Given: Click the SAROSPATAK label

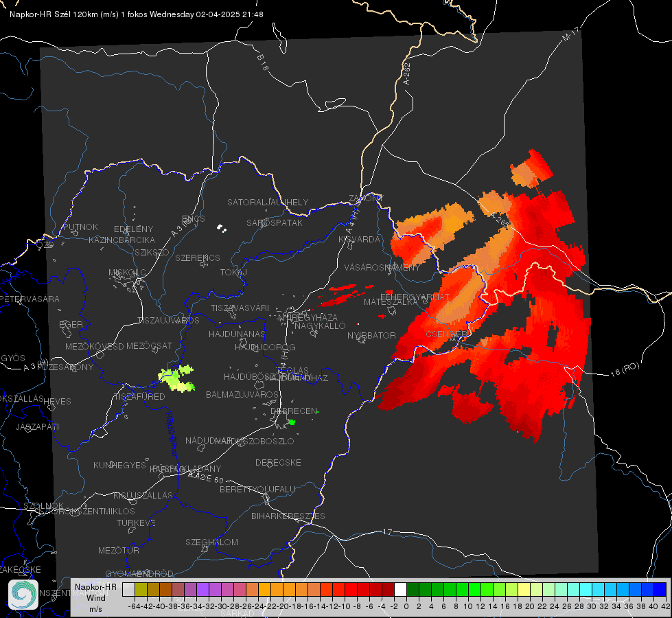Looking at the screenshot, I should pos(275,222).
